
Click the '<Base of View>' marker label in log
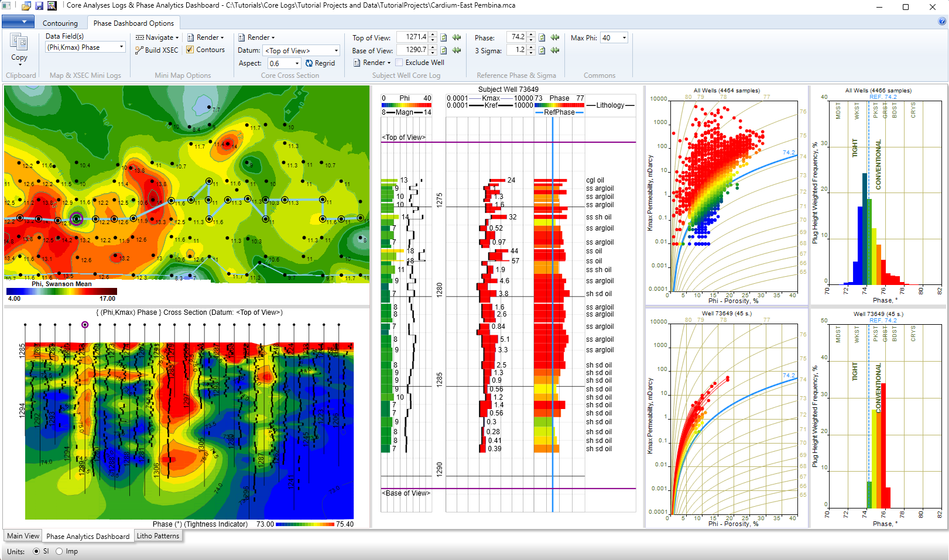point(406,493)
